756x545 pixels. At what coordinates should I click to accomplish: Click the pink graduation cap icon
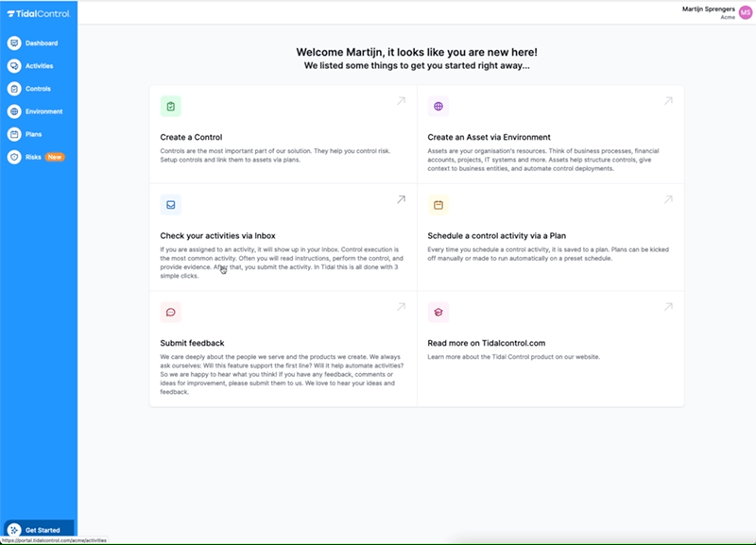[x=438, y=312]
